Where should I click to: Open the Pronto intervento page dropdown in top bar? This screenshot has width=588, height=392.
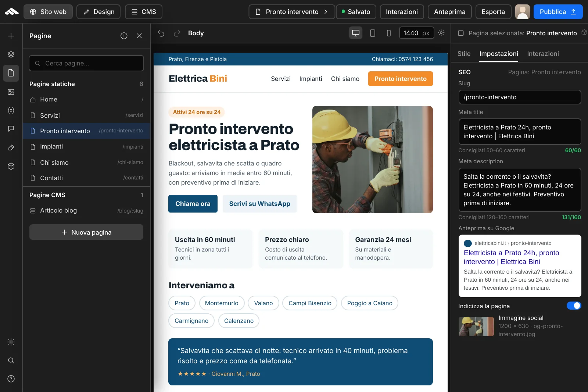(292, 12)
